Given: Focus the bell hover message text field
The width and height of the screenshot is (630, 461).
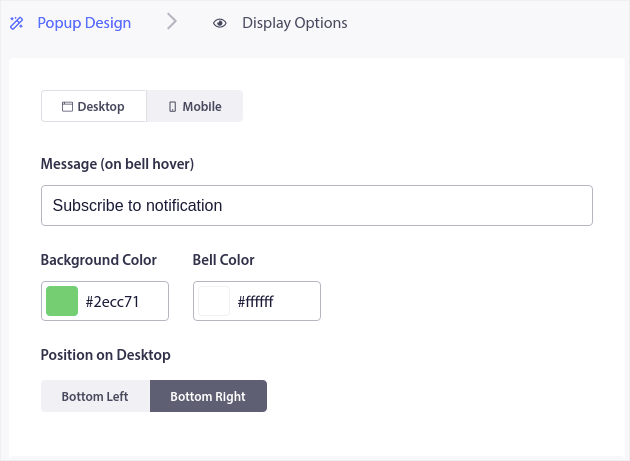Looking at the screenshot, I should tap(316, 206).
